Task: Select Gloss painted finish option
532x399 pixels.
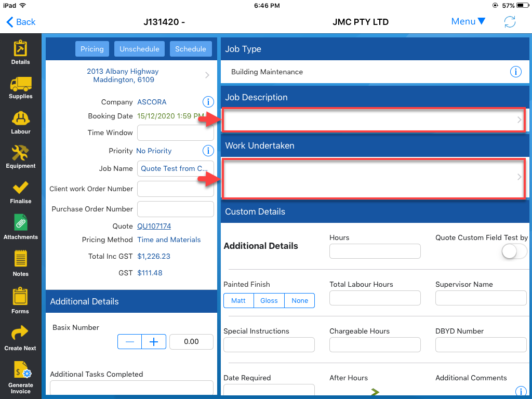Action: 269,301
